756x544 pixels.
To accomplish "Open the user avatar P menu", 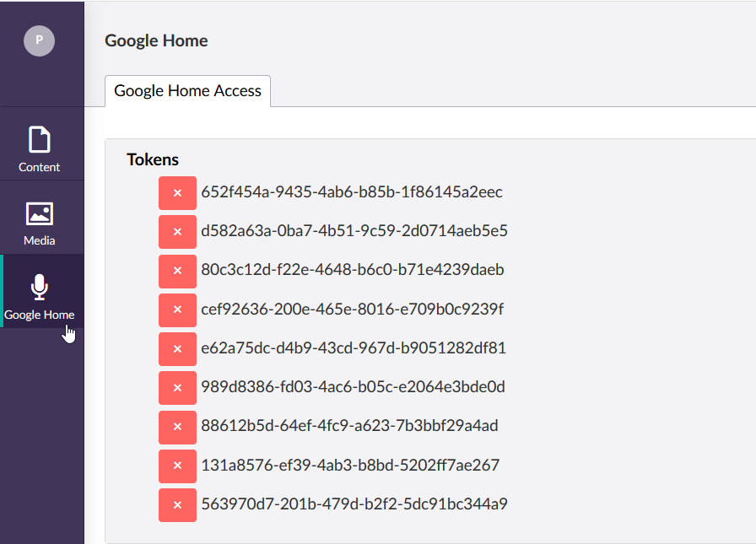I will [x=39, y=40].
